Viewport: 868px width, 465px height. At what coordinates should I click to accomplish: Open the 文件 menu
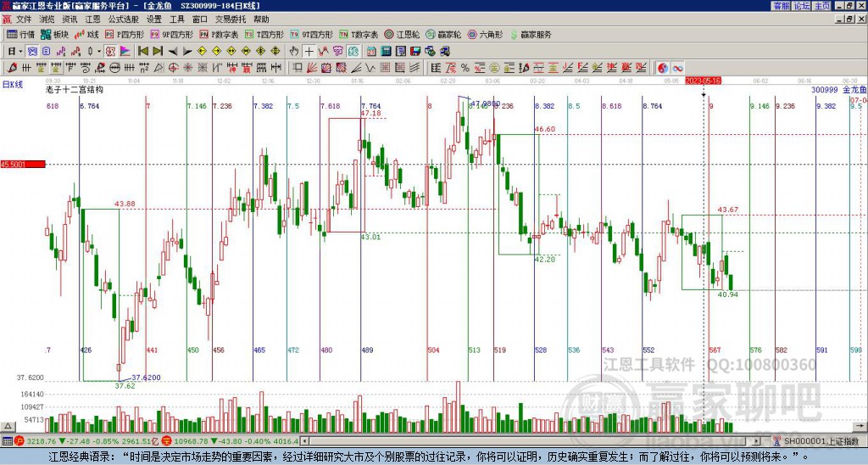coord(23,20)
